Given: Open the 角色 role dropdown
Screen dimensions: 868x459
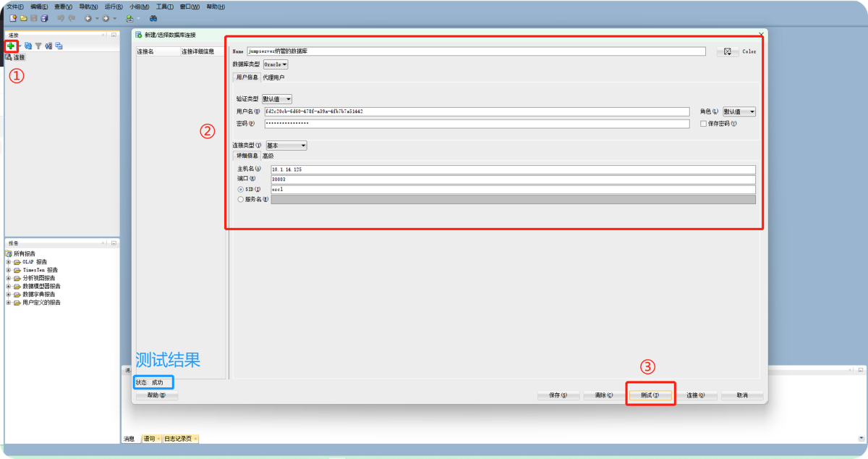Looking at the screenshot, I should [x=739, y=111].
